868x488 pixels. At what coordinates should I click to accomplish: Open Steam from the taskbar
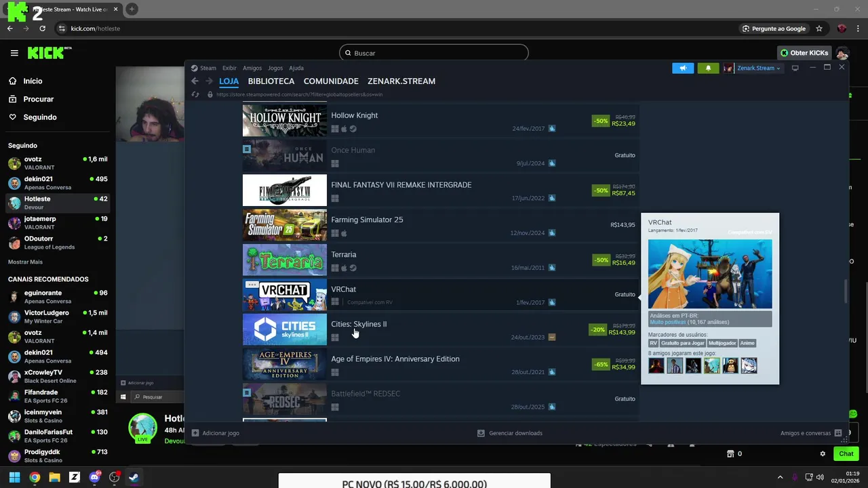134,477
